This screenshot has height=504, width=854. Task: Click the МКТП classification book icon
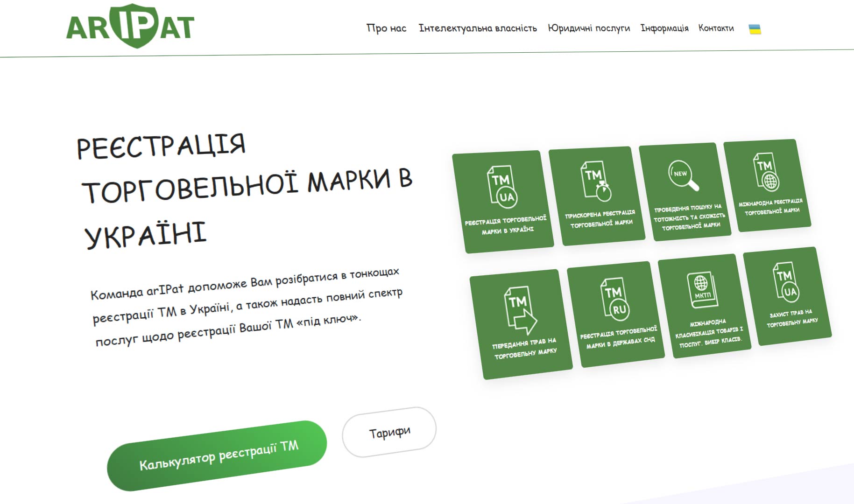702,290
